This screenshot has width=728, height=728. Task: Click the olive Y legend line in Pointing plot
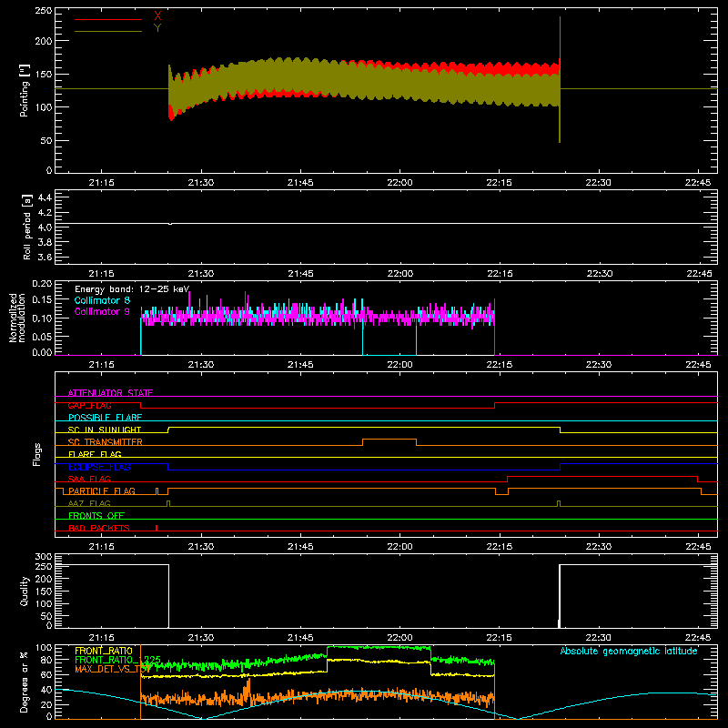pos(107,32)
